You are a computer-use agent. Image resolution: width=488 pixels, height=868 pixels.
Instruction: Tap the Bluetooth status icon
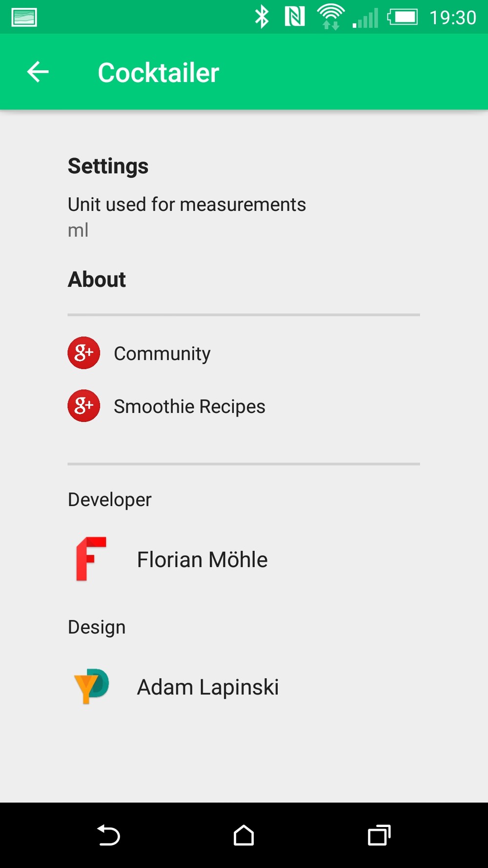click(x=262, y=17)
